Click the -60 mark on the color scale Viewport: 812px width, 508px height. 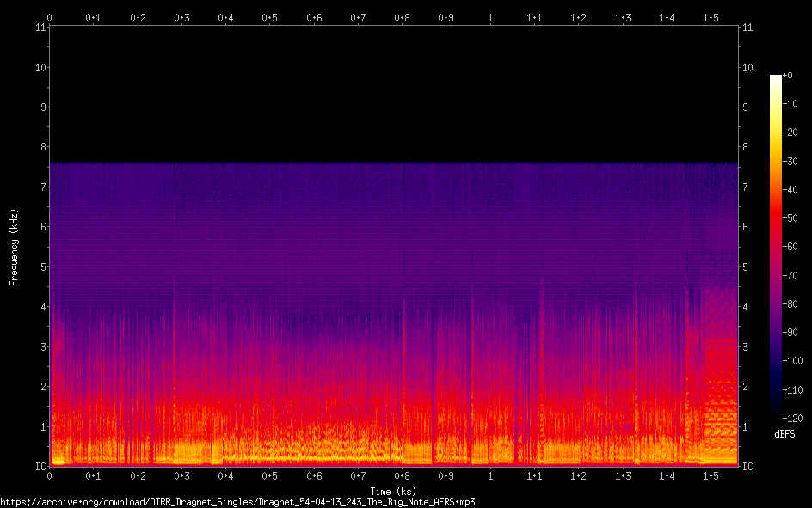(788, 247)
